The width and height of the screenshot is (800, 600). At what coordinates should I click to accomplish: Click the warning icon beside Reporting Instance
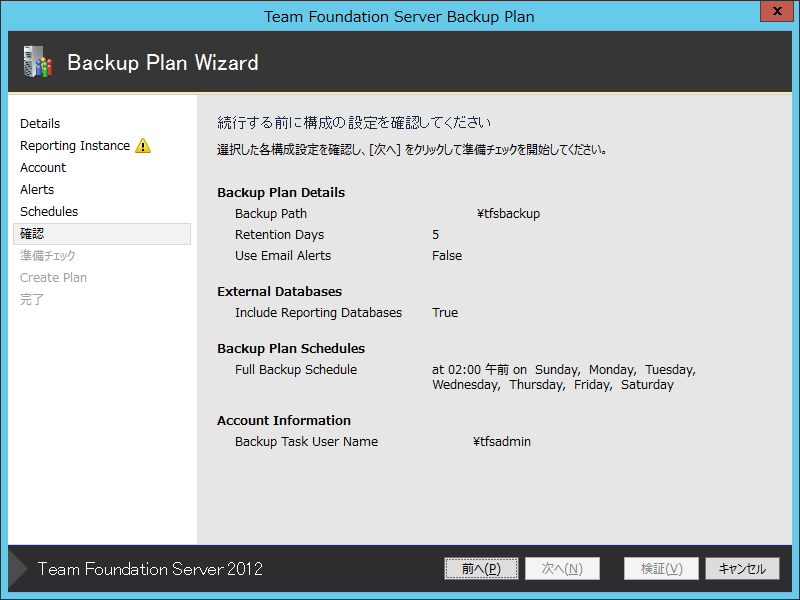pos(143,146)
